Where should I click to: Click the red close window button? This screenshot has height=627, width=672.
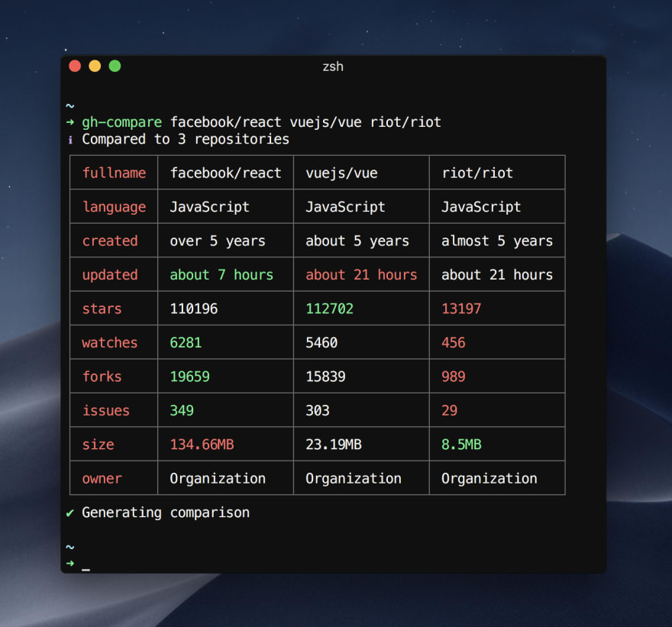click(75, 66)
